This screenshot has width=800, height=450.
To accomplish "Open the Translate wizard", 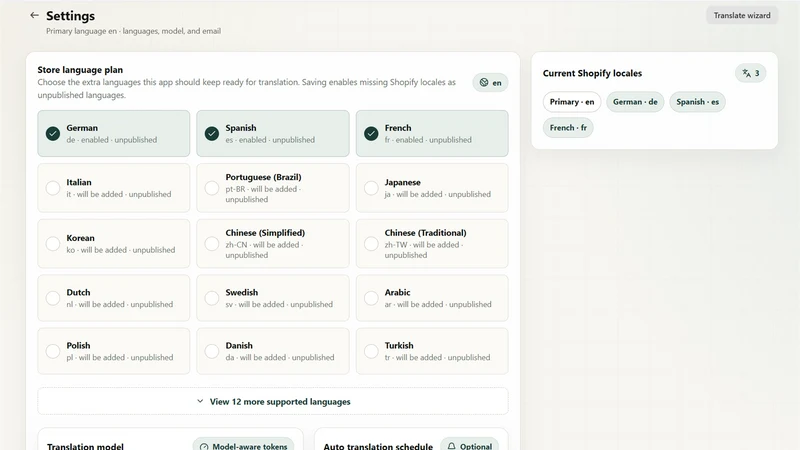I will 742,15.
